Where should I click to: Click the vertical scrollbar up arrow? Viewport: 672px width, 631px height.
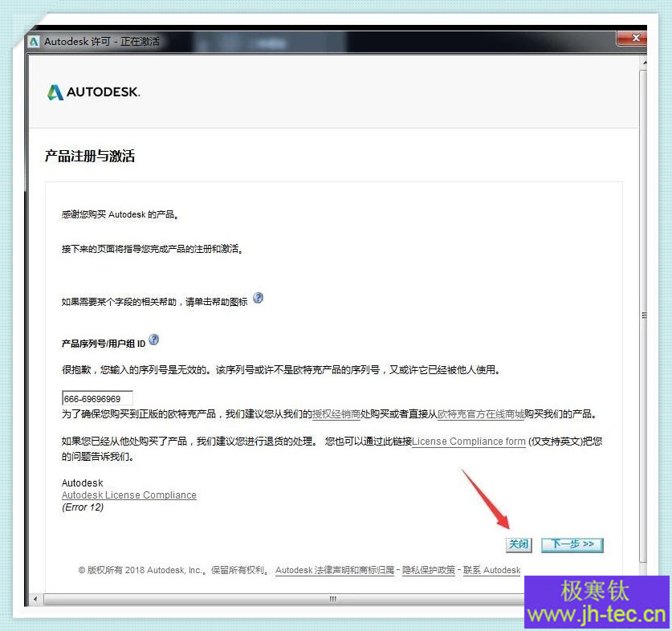tap(644, 63)
